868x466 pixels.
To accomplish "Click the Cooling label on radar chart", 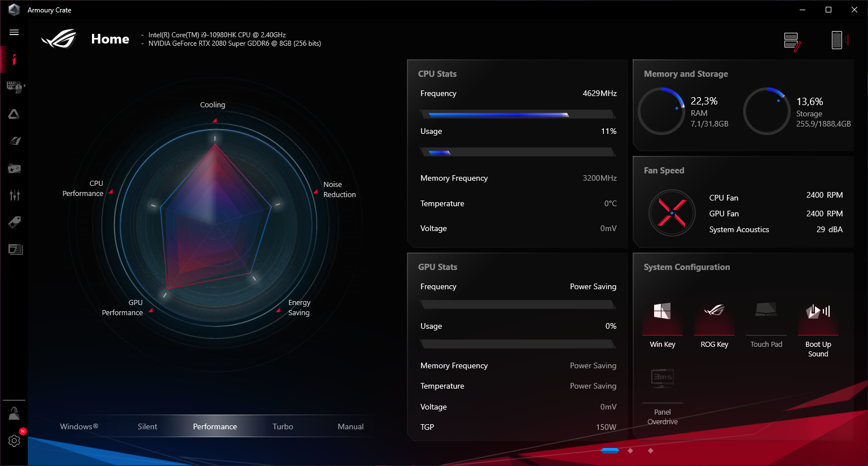I will 213,105.
